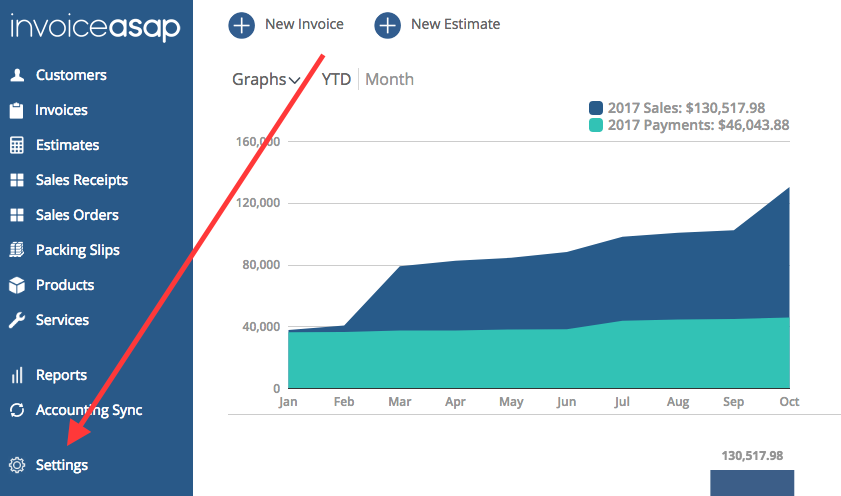Expand the Graphs dropdown
The height and width of the screenshot is (496, 841).
[x=266, y=80]
